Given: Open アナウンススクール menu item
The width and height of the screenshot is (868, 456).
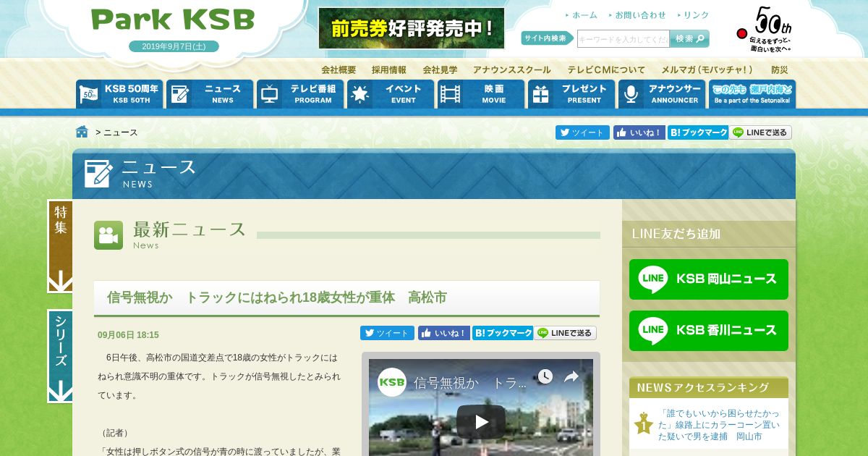Looking at the screenshot, I should [x=512, y=70].
